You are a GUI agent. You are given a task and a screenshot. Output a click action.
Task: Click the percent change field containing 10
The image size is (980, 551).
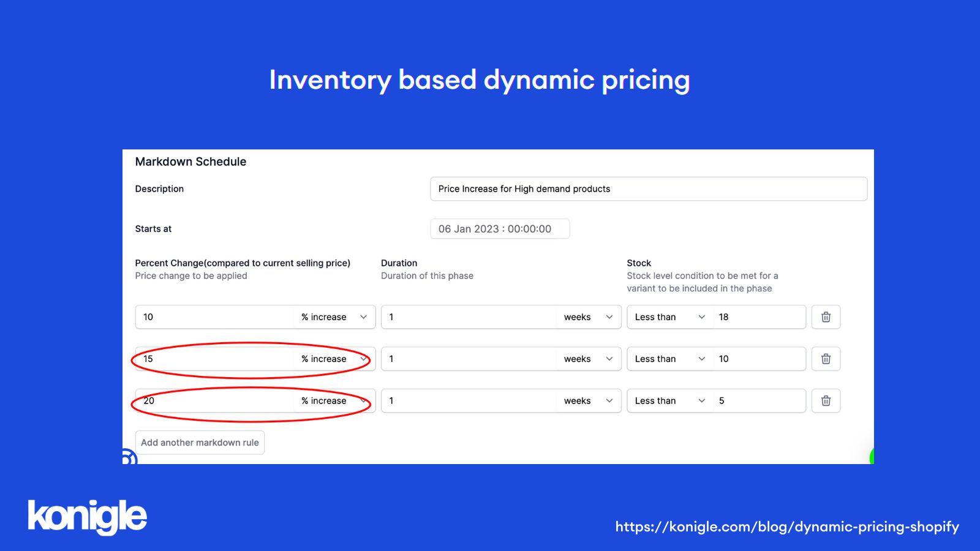[215, 317]
